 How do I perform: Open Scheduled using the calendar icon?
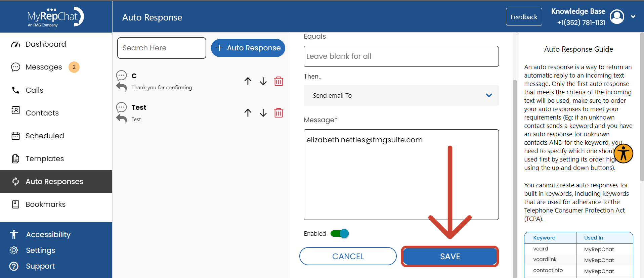tap(15, 136)
